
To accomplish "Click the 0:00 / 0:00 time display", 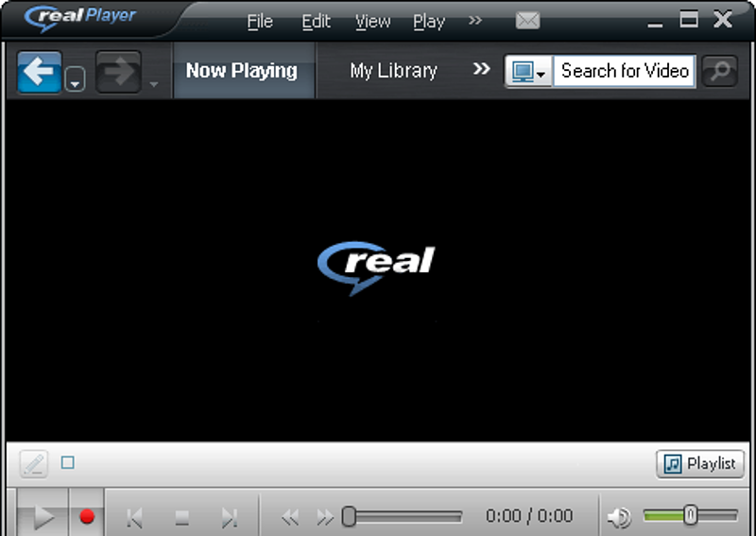I will point(529,516).
